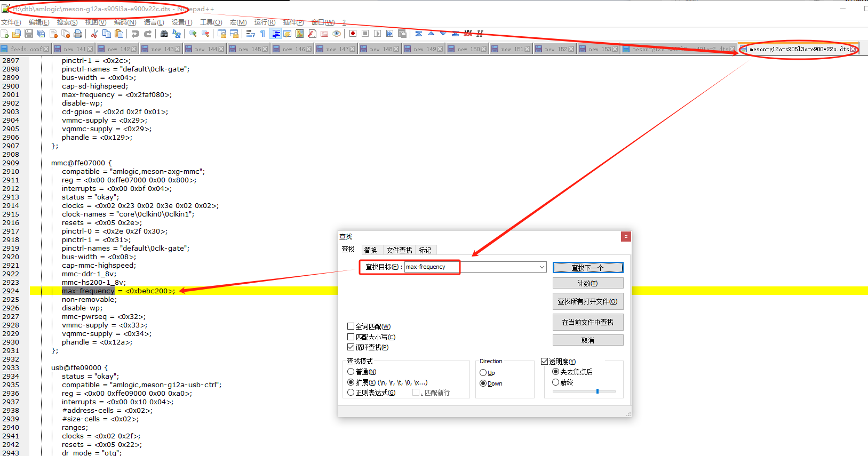Click the Cut scissors icon
Image resolution: width=868 pixels, height=456 pixels.
tap(94, 34)
